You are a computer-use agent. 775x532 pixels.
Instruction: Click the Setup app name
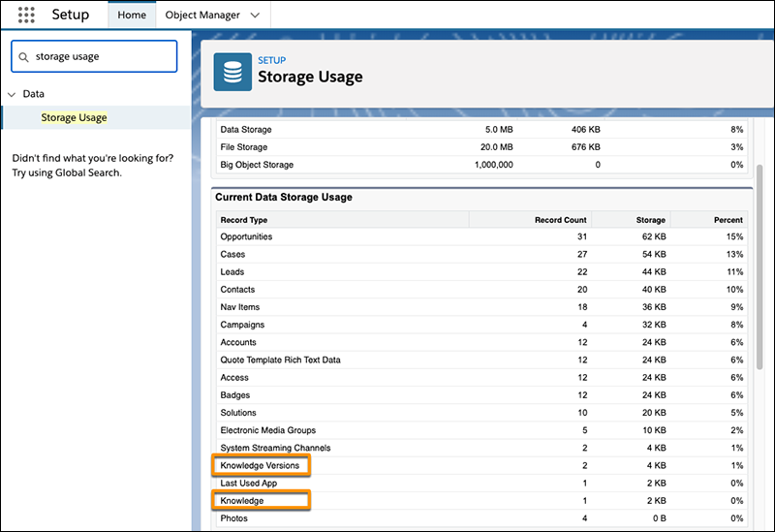click(x=71, y=15)
